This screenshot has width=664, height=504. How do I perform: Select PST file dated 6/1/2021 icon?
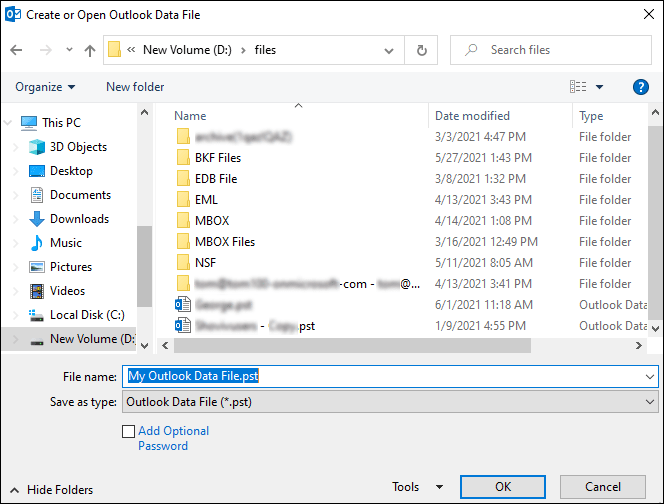tap(183, 305)
